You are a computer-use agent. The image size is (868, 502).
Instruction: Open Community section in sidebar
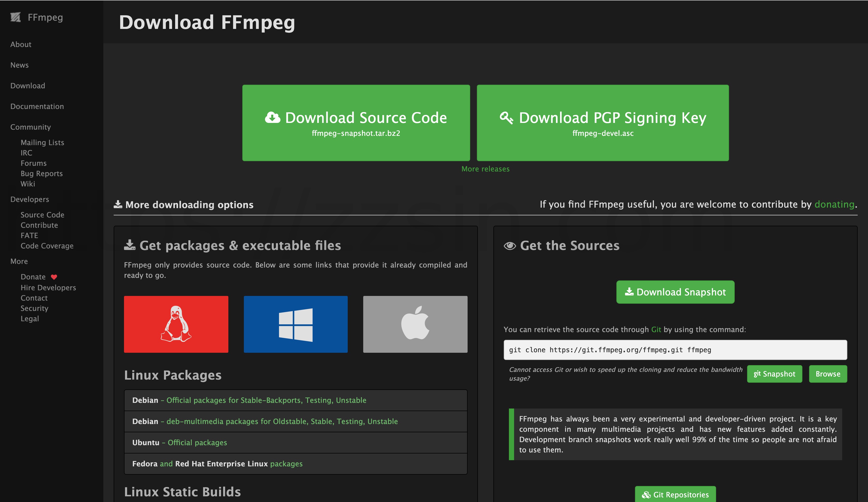(x=31, y=127)
